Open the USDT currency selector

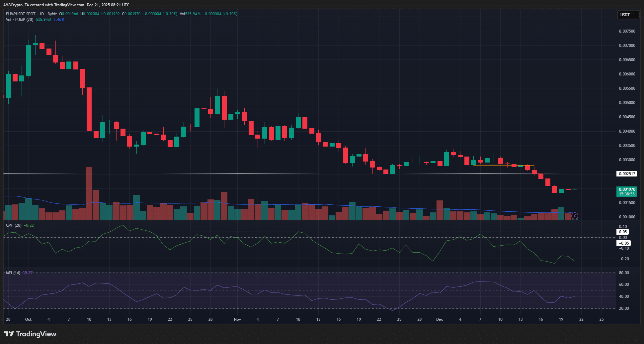coord(627,15)
